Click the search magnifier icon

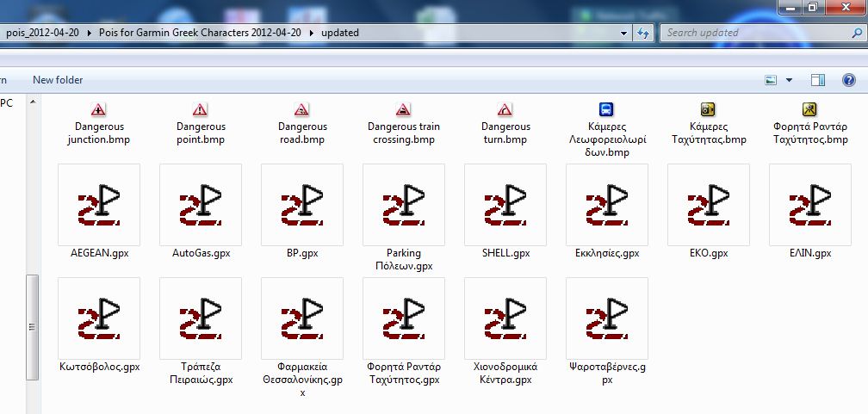click(855, 33)
